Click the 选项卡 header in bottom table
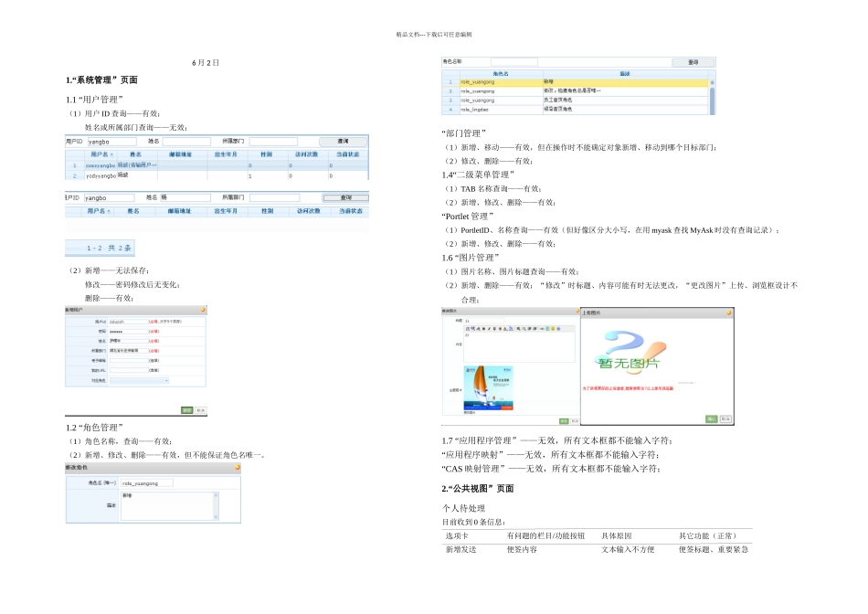Screen dimensions: 868x614 click(457, 535)
